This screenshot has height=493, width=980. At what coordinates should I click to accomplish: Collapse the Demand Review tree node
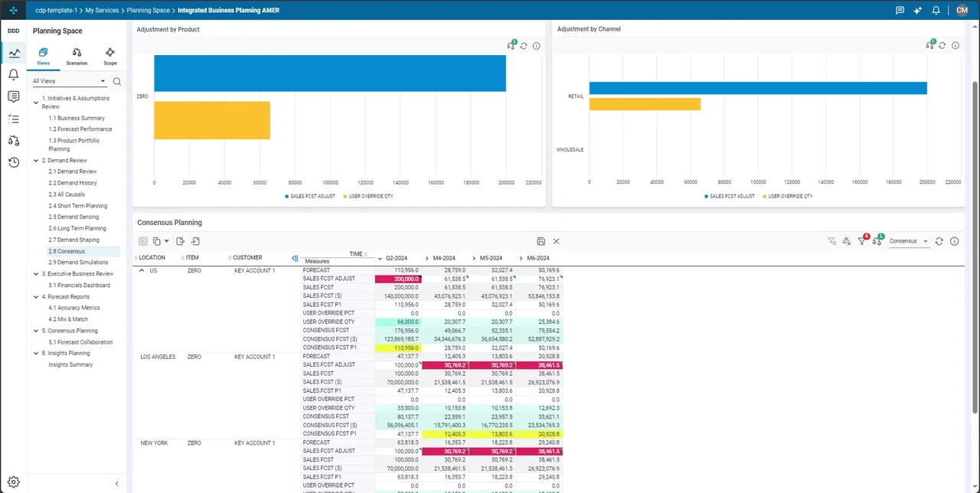pos(36,161)
